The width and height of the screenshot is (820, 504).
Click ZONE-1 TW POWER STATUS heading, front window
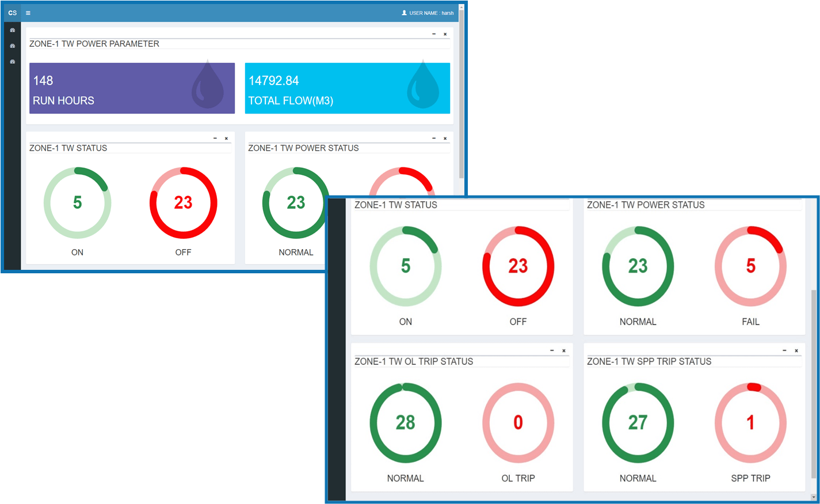(x=646, y=205)
